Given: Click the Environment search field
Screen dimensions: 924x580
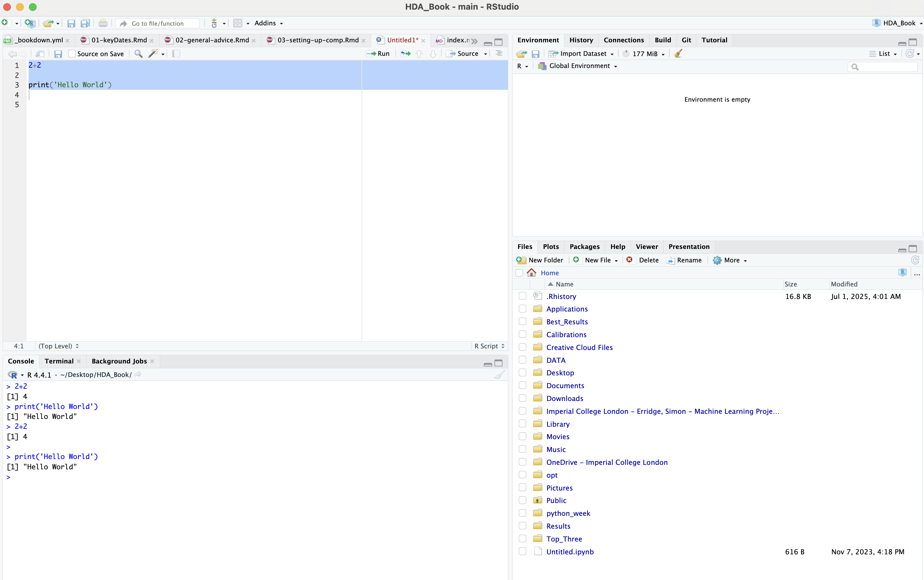Looking at the screenshot, I should (882, 67).
